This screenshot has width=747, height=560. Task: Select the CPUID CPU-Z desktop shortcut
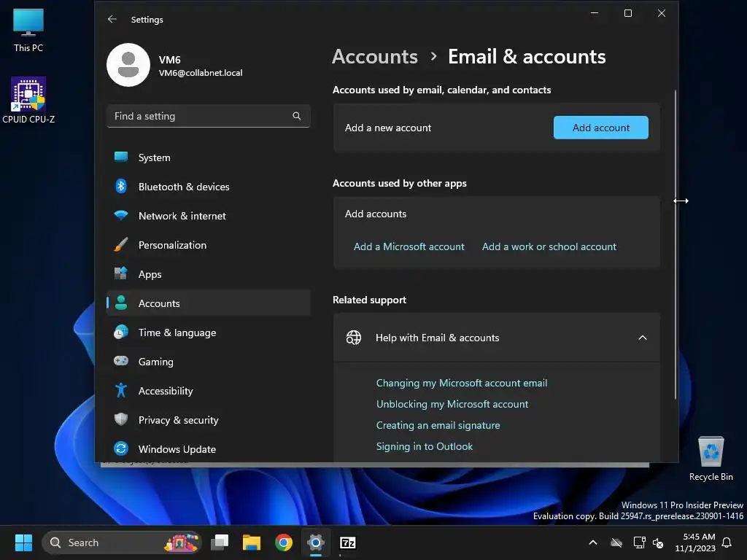point(28,100)
